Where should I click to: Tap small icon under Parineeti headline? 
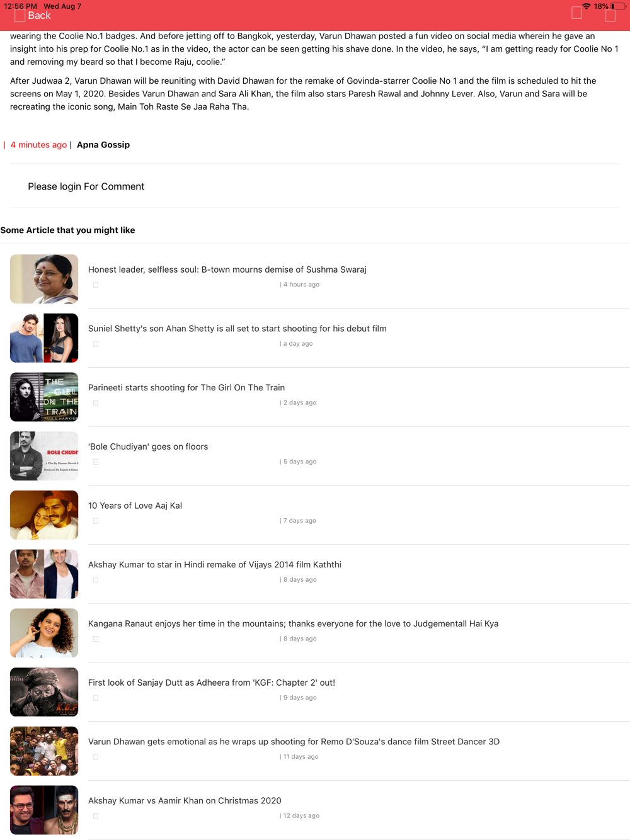[x=96, y=403]
